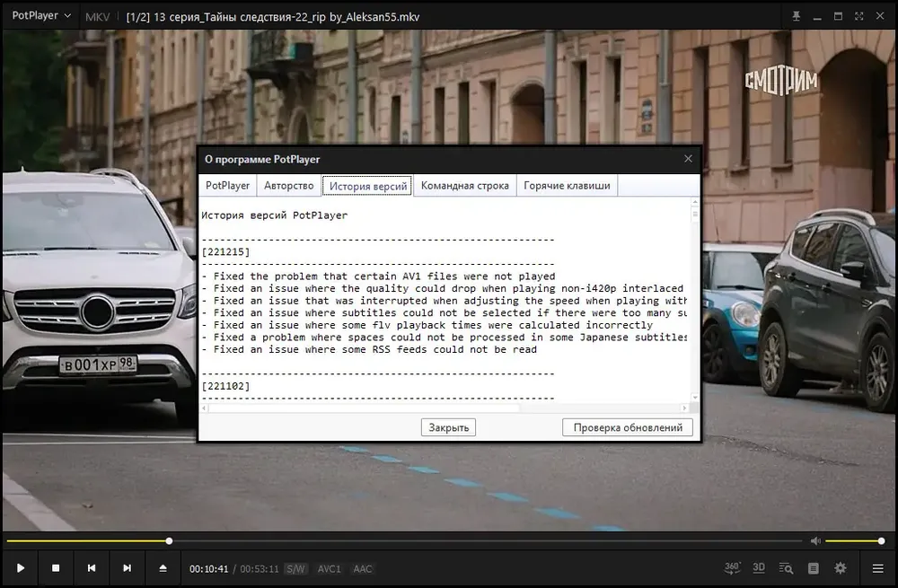
Task: Open the chapter/bookmark list icon
Action: point(814,568)
